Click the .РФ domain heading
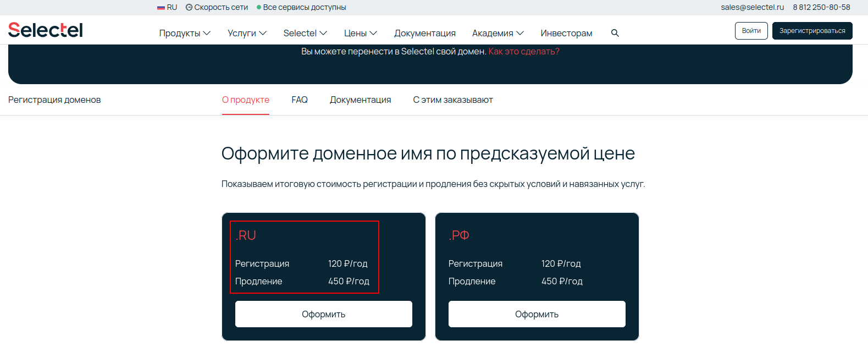 [x=459, y=235]
